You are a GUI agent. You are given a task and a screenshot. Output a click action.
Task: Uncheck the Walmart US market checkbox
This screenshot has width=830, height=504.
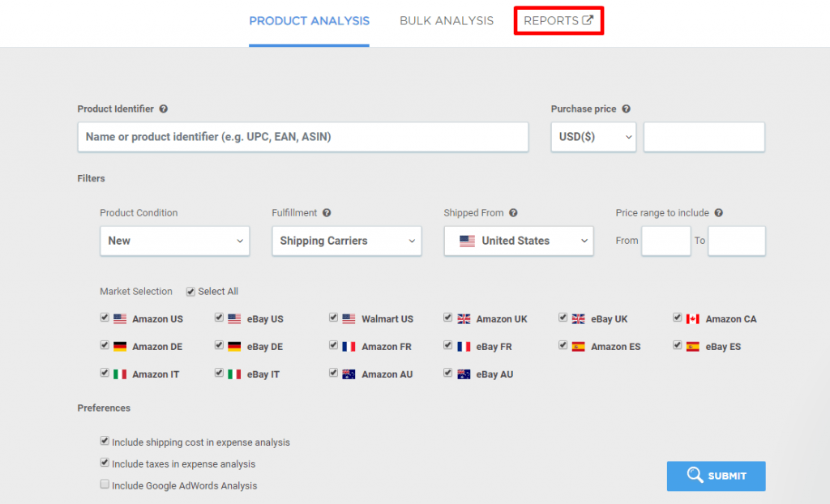(x=333, y=317)
